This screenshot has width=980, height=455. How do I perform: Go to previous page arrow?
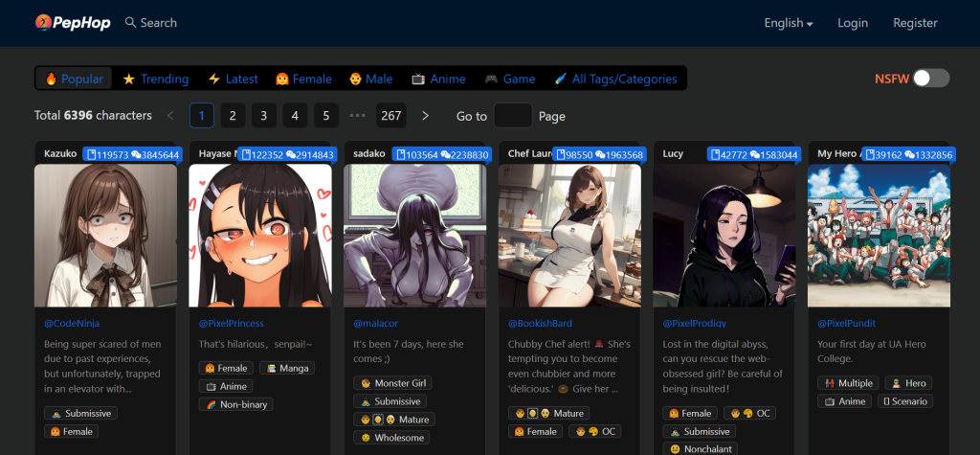[170, 116]
